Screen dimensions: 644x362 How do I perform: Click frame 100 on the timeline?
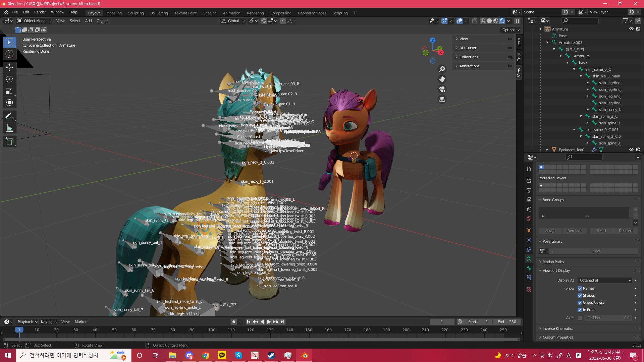[212, 330]
